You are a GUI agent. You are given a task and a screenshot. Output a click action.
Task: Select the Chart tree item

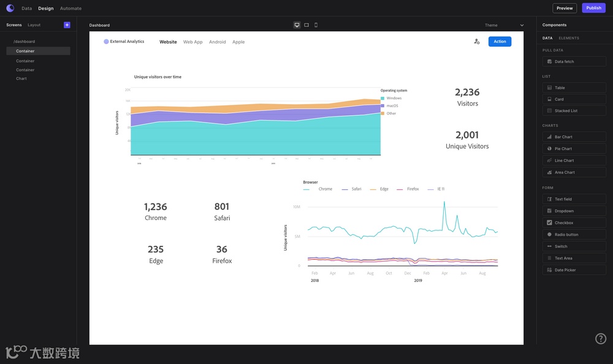click(21, 78)
